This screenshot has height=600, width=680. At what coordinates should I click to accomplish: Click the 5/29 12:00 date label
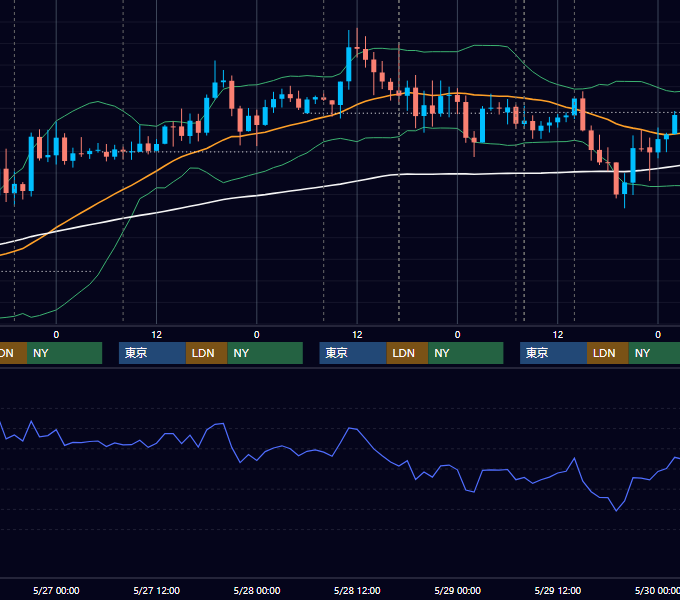tap(558, 590)
